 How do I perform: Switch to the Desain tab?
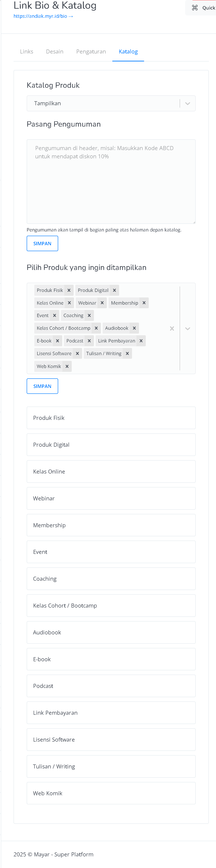[55, 52]
